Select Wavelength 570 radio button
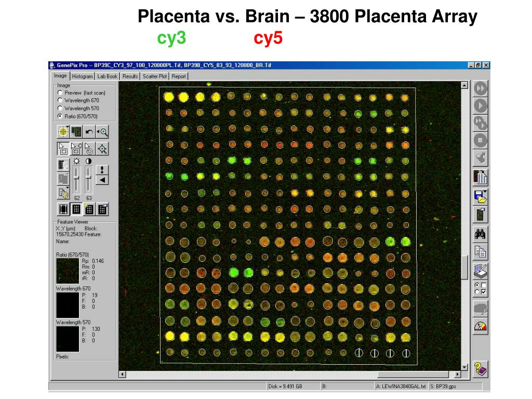The width and height of the screenshot is (532, 399). [x=60, y=108]
